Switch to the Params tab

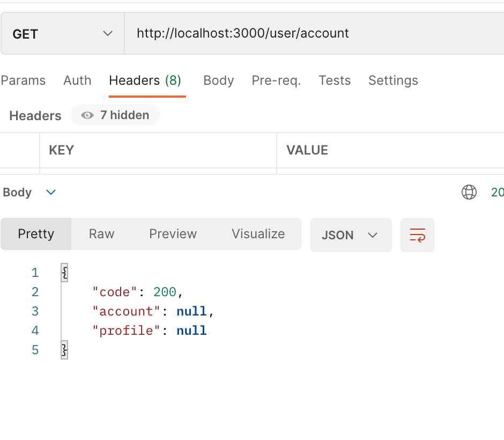[23, 80]
